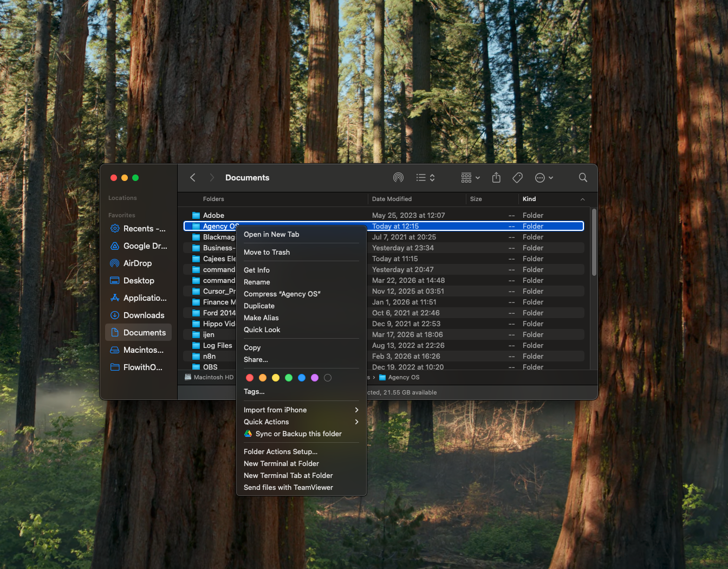728x569 pixels.
Task: Click Send files with TeamViewer
Action: click(x=288, y=487)
